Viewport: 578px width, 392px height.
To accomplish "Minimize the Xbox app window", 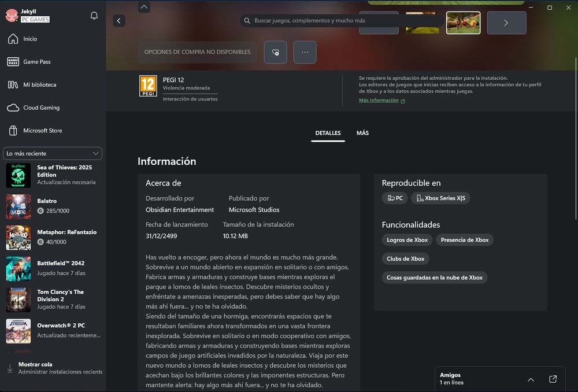I will point(531,8).
